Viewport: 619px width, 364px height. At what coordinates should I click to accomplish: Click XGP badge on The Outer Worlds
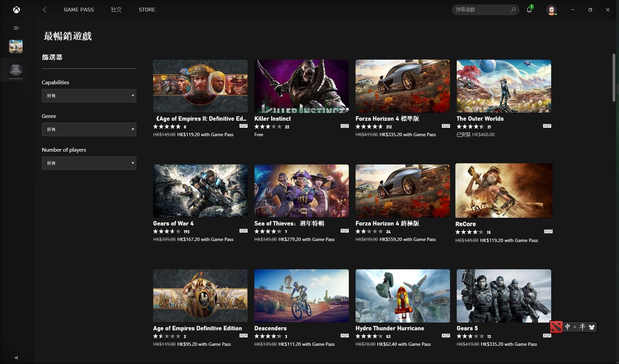tap(547, 126)
